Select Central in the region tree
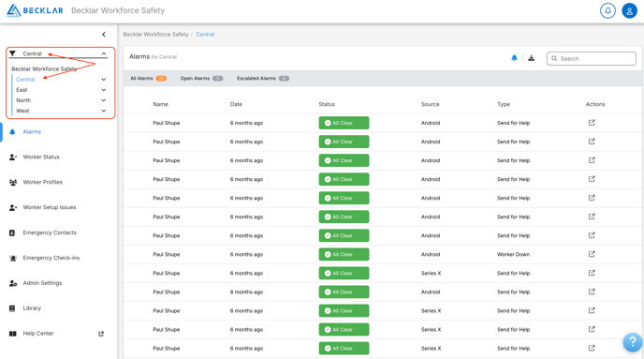This screenshot has width=644, height=359. point(25,80)
